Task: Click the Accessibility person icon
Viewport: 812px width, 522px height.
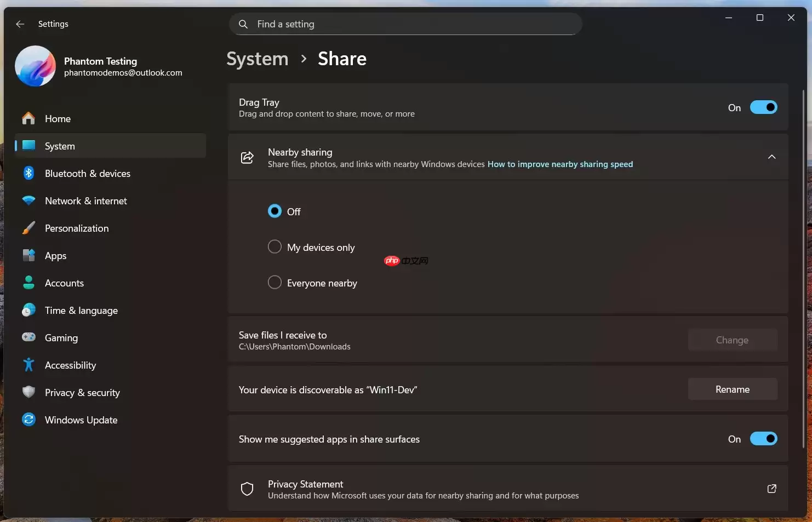Action: [28, 365]
